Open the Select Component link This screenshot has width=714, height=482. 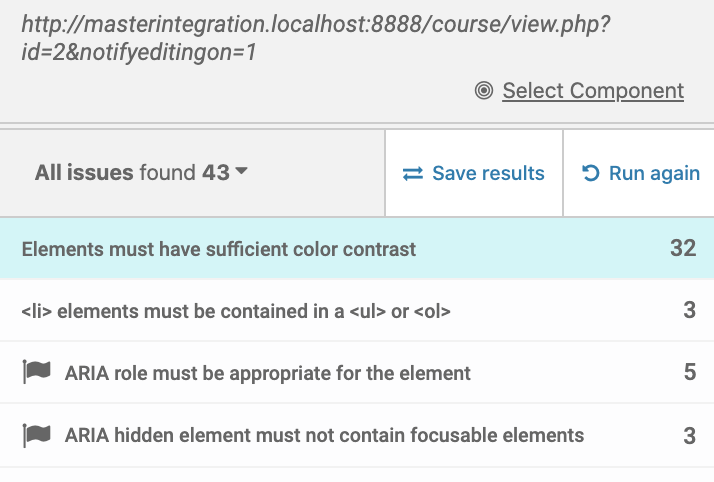point(593,91)
